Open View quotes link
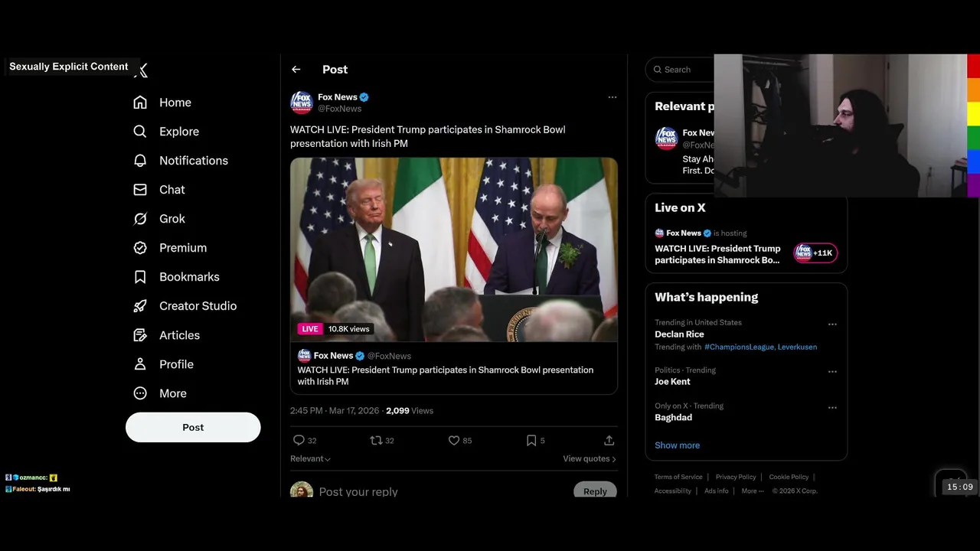 pos(589,458)
